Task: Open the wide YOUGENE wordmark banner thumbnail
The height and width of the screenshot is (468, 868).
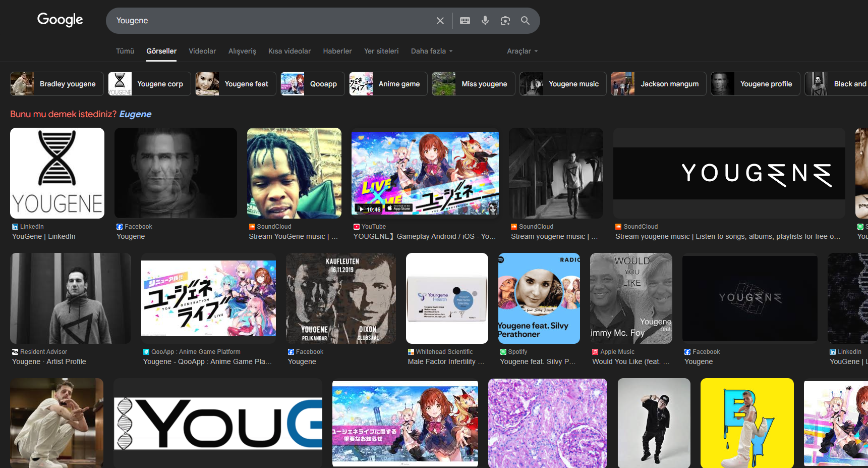Action: [729, 173]
